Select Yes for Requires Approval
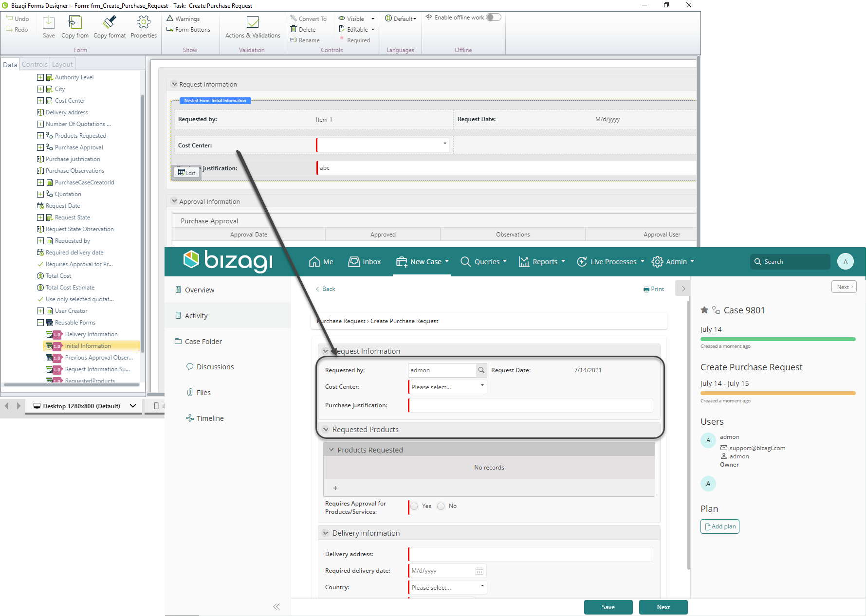Viewport: 866px width, 616px height. tap(414, 506)
